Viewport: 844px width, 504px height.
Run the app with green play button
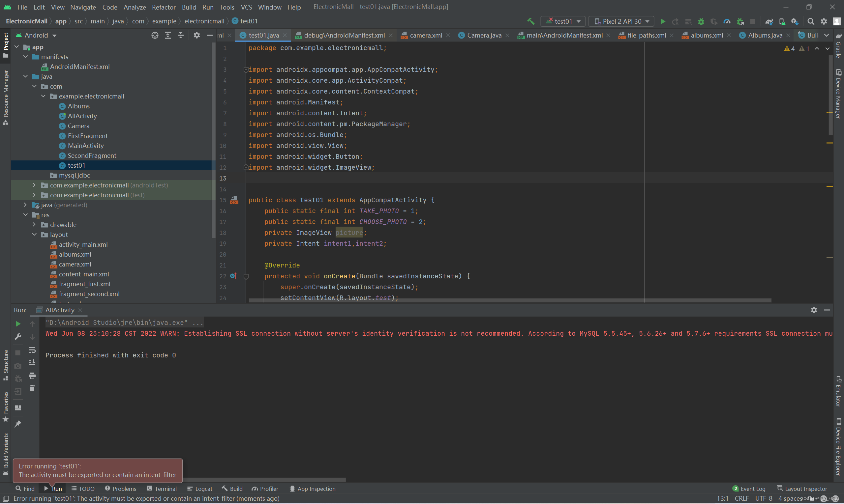(662, 21)
